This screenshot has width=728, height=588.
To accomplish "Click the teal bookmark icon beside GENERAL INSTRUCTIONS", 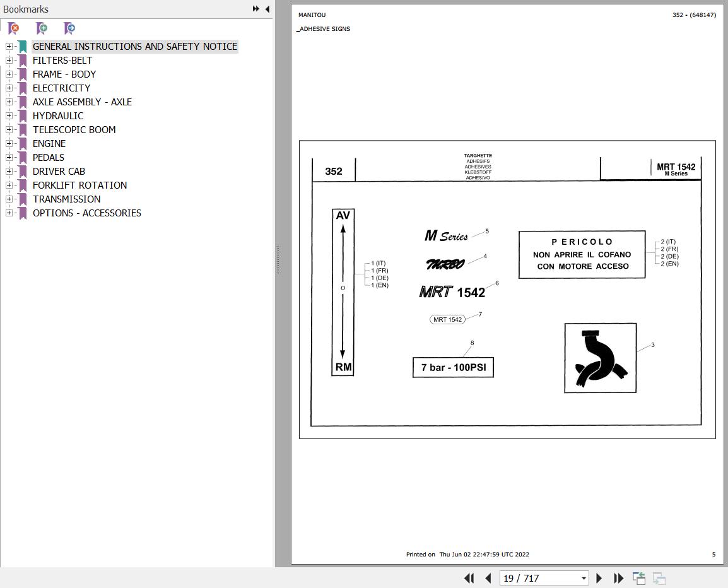I will [x=22, y=47].
